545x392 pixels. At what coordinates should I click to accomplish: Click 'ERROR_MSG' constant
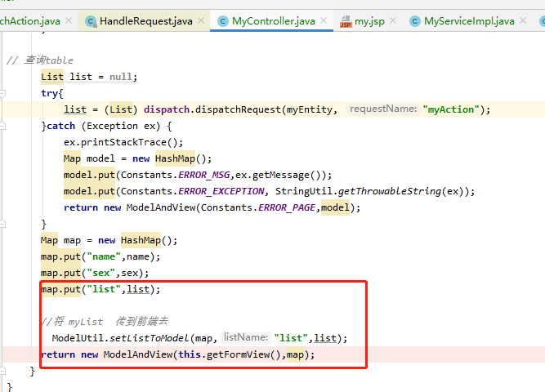[204, 175]
